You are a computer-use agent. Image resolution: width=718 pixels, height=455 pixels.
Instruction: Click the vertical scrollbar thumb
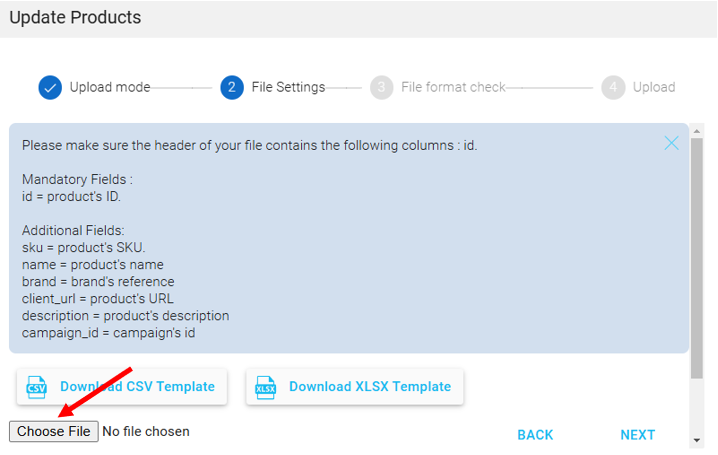[696, 258]
